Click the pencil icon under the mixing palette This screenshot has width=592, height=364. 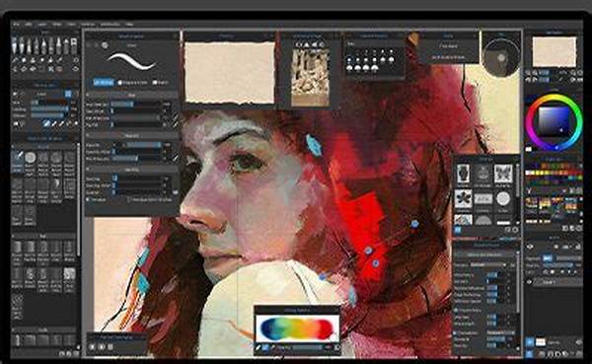tap(259, 347)
